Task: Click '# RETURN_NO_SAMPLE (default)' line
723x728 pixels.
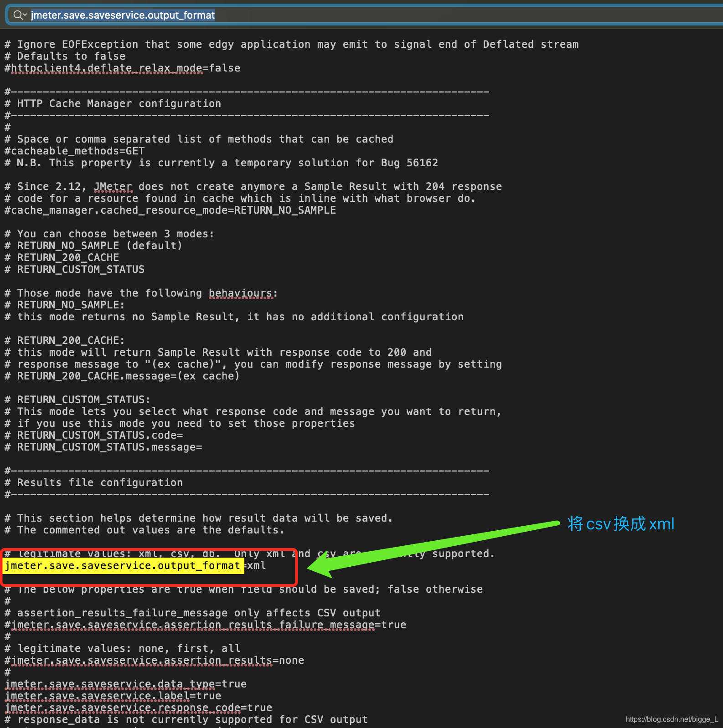Action: (93, 246)
